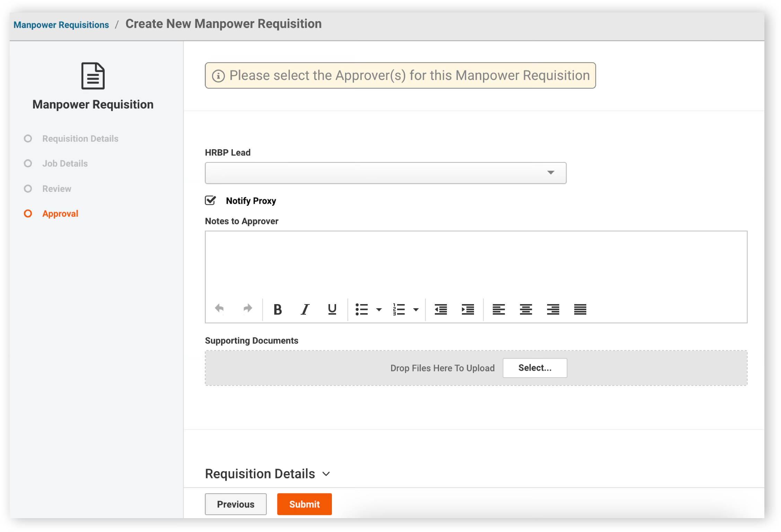The height and width of the screenshot is (532, 781).
Task: Click the undo arrow in notes editor
Action: (219, 309)
